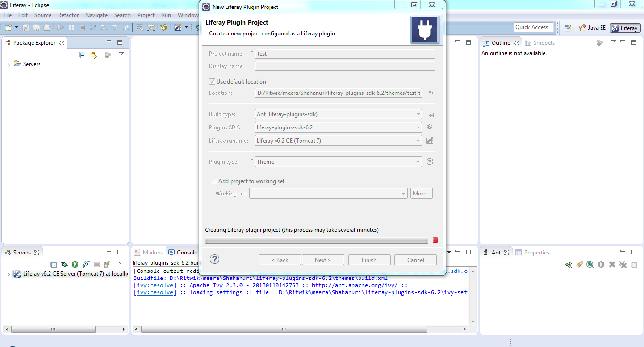This screenshot has width=644, height=347.
Task: Click the Step Over debug icon
Action: click(114, 28)
